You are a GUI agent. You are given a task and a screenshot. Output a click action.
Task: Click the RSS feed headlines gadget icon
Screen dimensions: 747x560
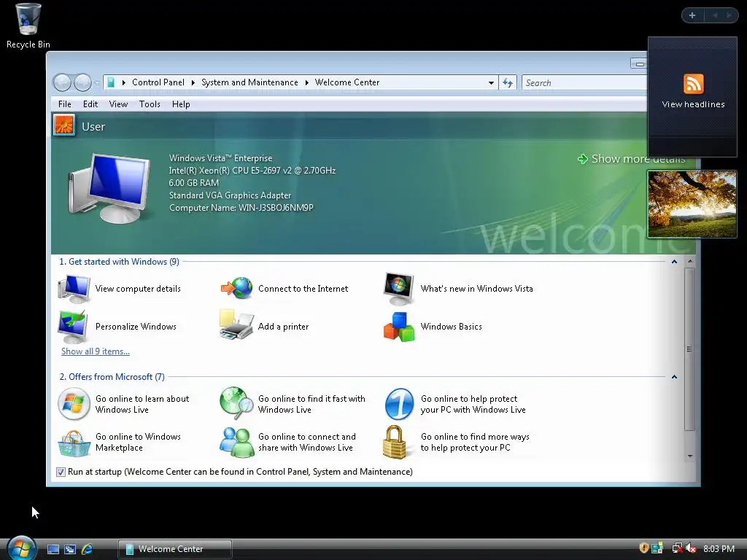693,84
